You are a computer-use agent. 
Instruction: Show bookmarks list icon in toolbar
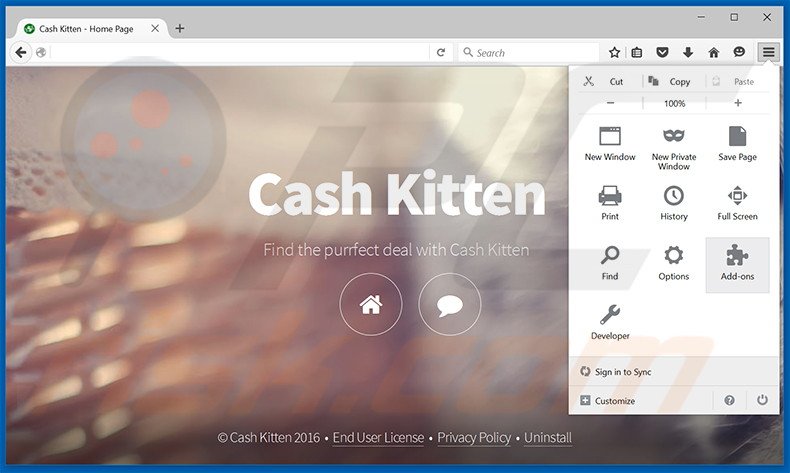tap(637, 52)
